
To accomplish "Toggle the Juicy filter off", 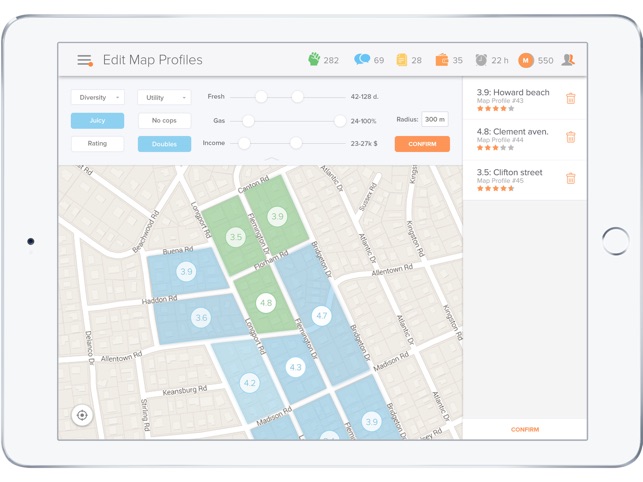I will click(98, 121).
